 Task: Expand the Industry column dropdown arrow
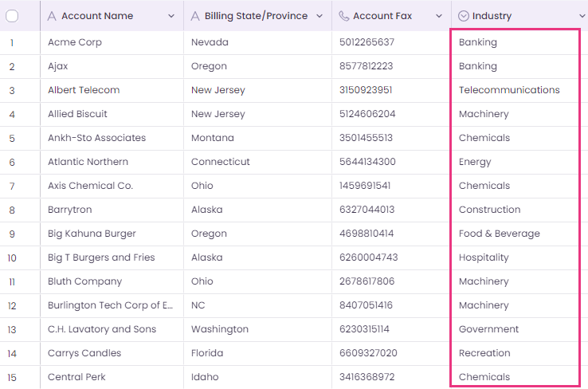tap(582, 16)
